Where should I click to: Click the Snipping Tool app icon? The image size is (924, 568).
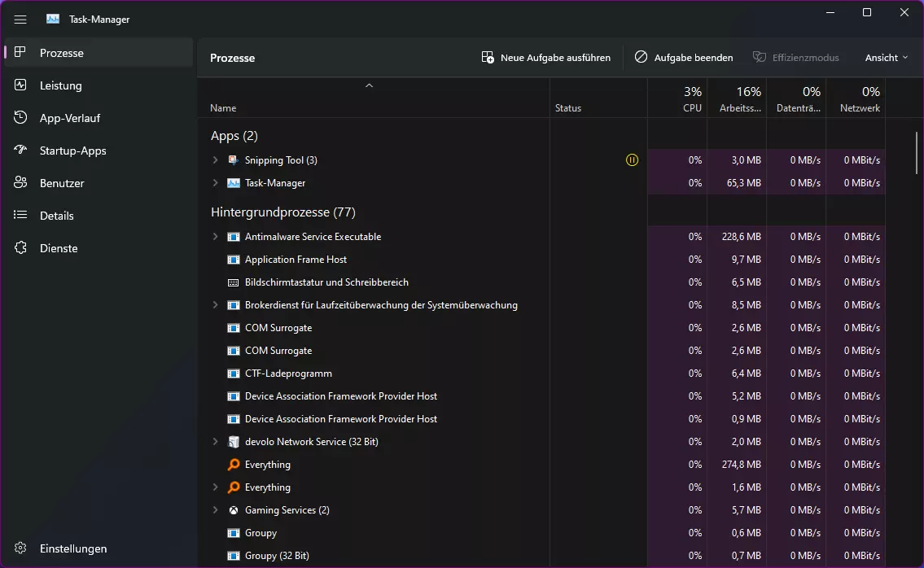(234, 159)
